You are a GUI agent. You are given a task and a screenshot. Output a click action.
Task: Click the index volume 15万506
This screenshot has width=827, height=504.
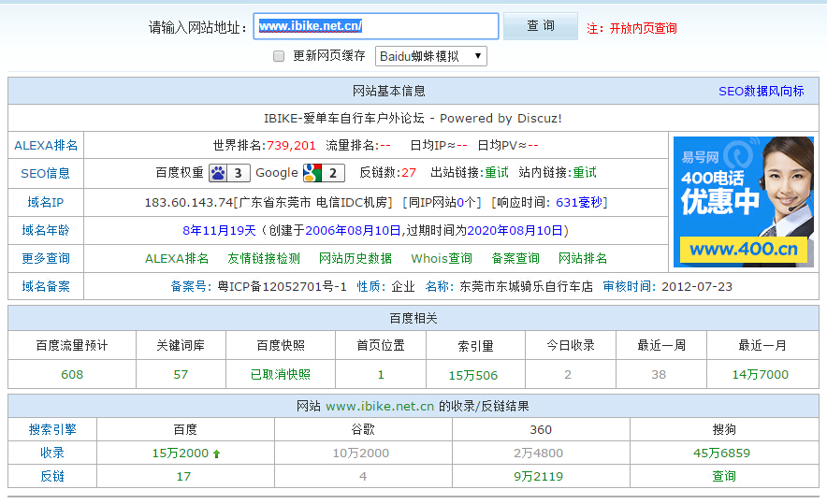(x=473, y=375)
